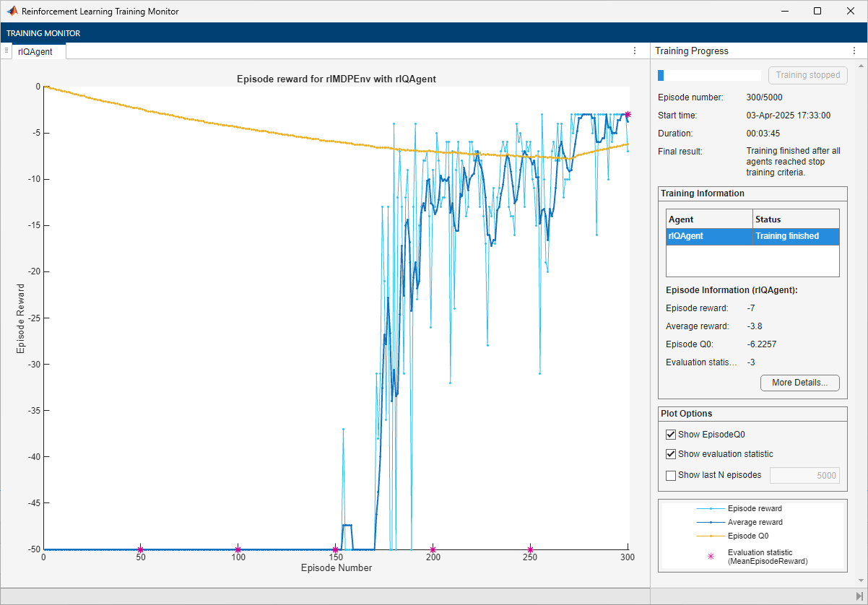Enable Show last N episodes
The image size is (868, 605).
coord(671,475)
